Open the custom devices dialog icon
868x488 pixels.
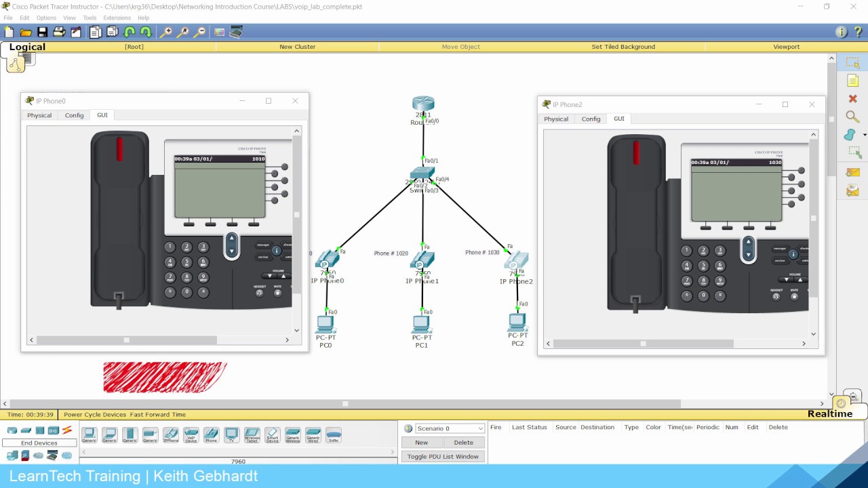pyautogui.click(x=236, y=32)
